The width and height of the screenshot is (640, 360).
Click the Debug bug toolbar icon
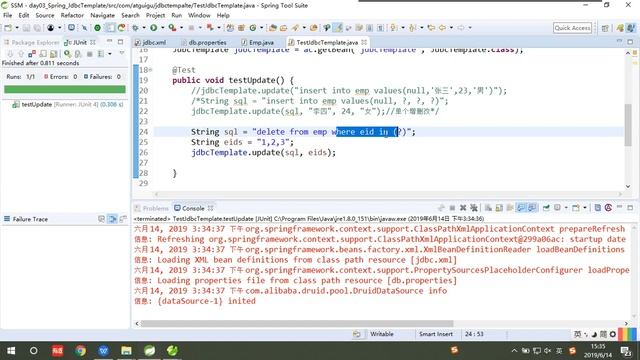click(x=135, y=28)
